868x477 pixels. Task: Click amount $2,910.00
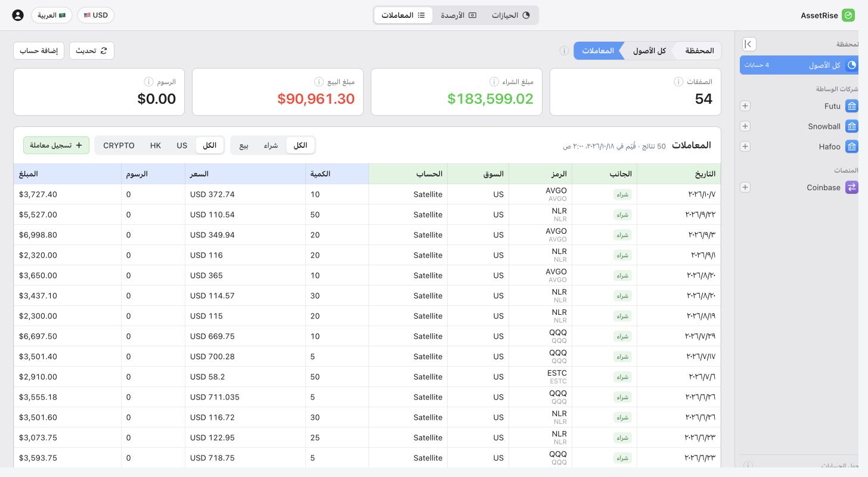pyautogui.click(x=38, y=377)
